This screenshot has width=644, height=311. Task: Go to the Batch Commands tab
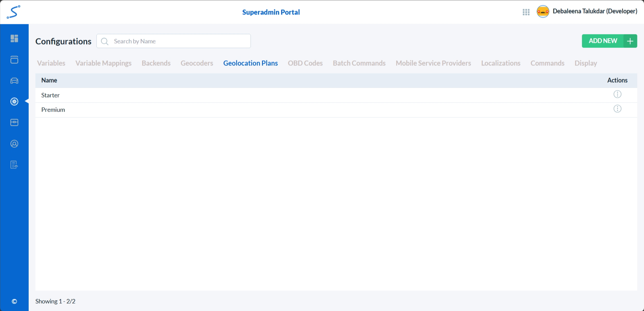tap(359, 63)
